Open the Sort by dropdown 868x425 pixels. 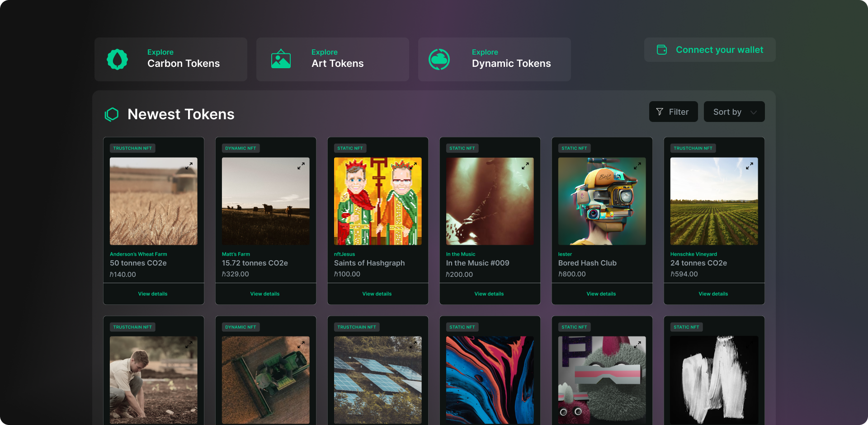point(734,112)
